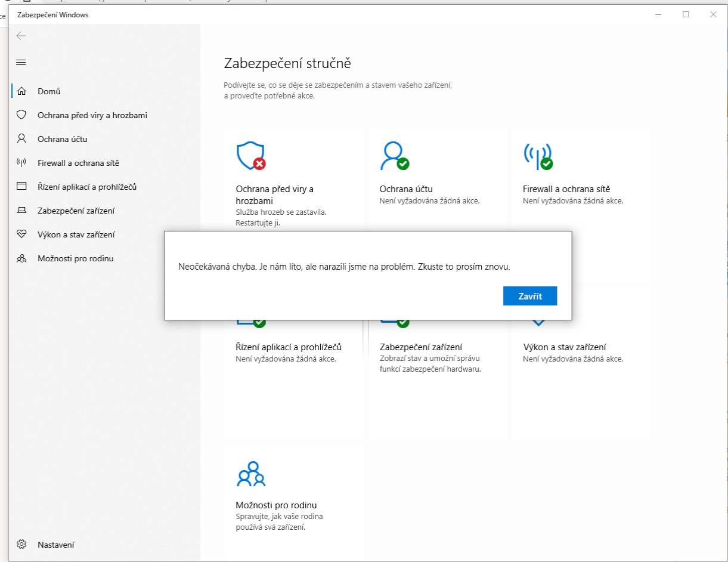Click the family icon beside Možnosti pro rodinu in sidebar

point(22,258)
